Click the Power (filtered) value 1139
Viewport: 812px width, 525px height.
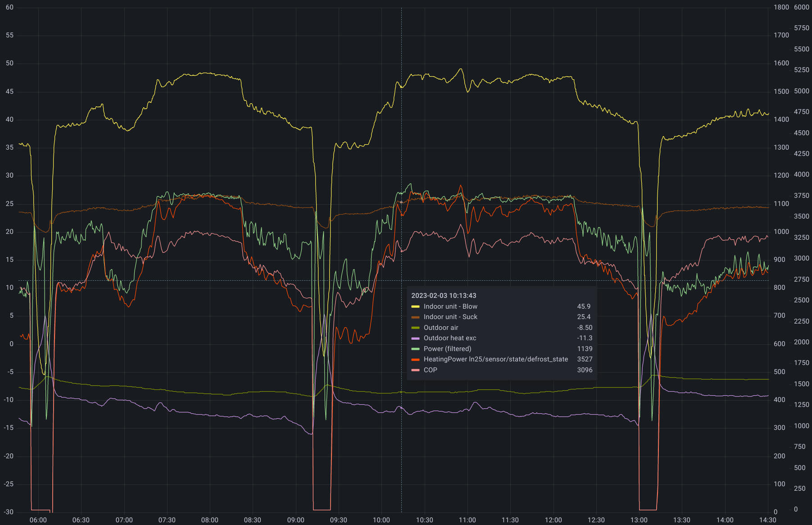click(585, 349)
